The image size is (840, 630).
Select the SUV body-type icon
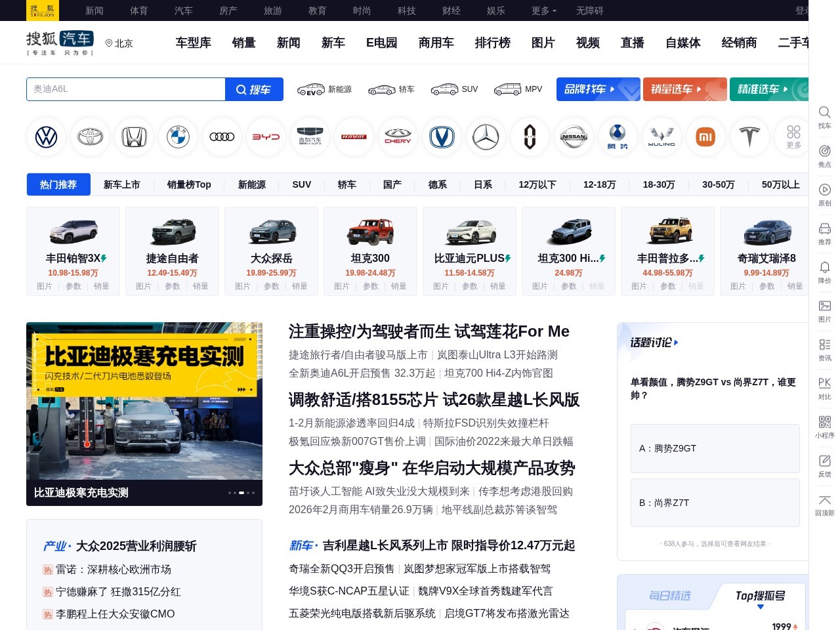click(x=454, y=89)
